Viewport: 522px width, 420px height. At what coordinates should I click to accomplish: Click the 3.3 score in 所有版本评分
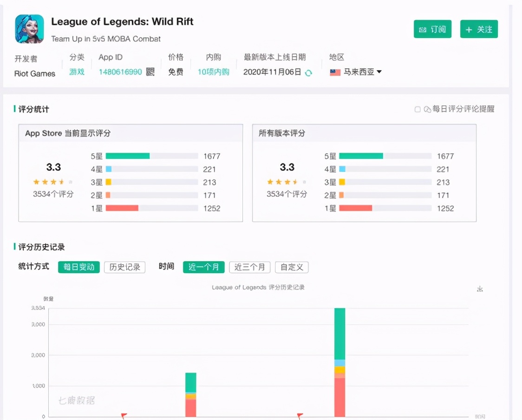pyautogui.click(x=287, y=167)
